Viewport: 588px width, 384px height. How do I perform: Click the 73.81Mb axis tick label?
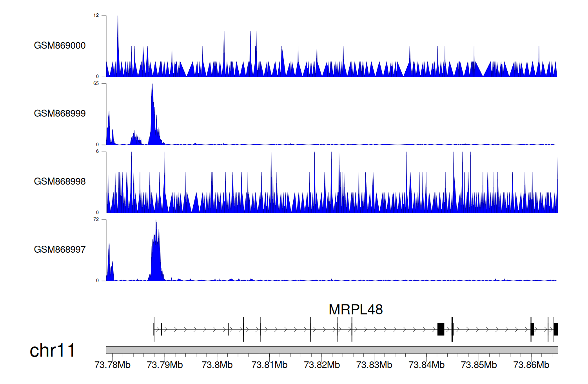tap(269, 365)
